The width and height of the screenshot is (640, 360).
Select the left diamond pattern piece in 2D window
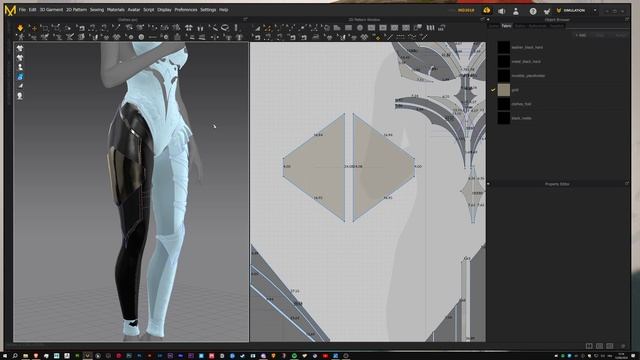(320, 167)
